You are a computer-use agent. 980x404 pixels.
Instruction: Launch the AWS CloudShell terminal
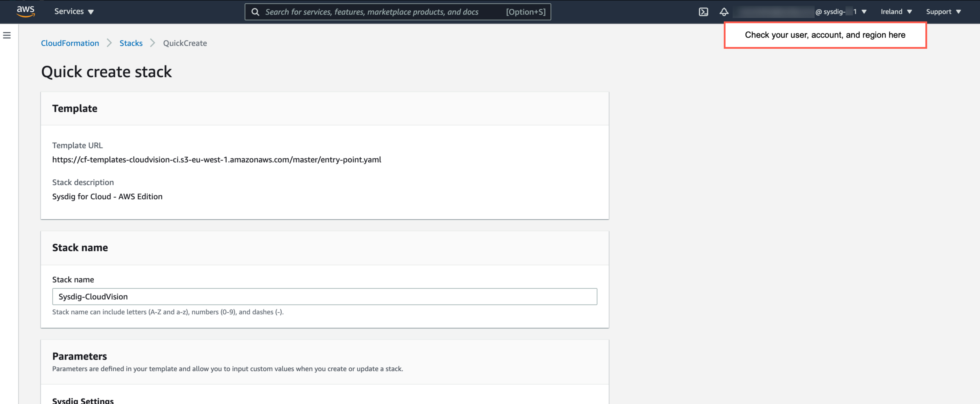[x=703, y=12]
